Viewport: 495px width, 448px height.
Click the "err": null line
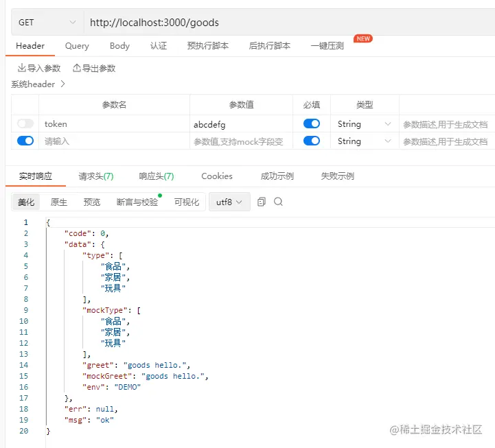coord(91,409)
